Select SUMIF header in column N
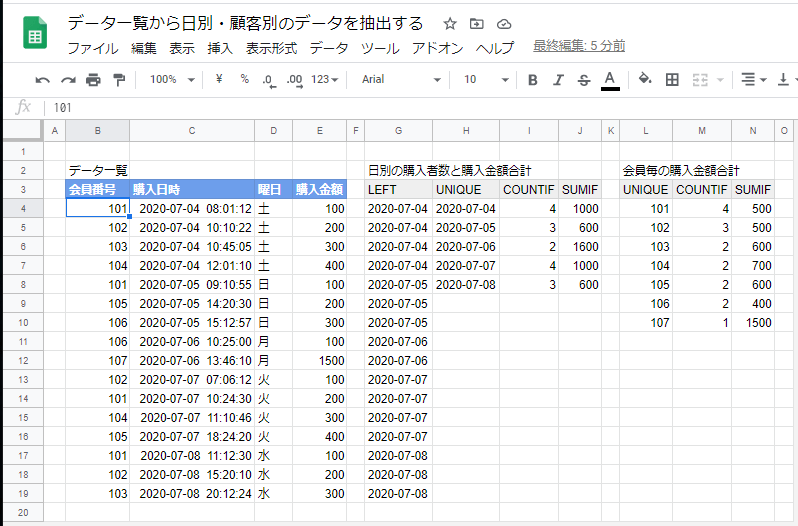798x526 pixels. [x=753, y=189]
